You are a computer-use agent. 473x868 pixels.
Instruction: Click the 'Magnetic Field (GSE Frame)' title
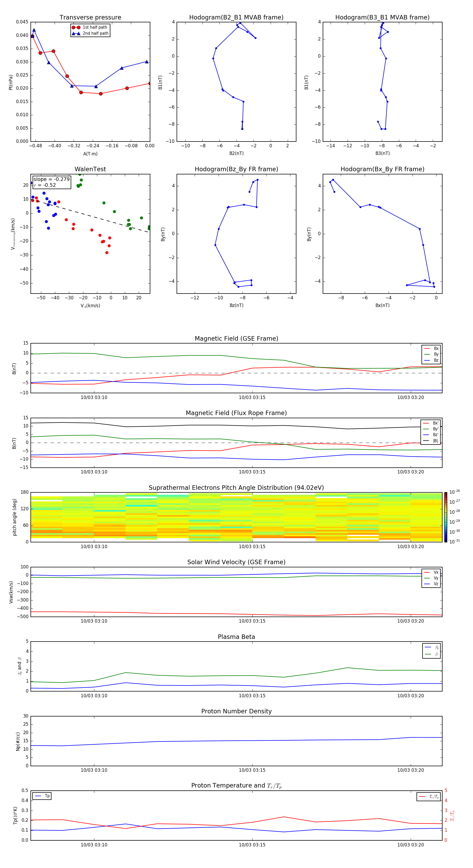tap(236, 339)
